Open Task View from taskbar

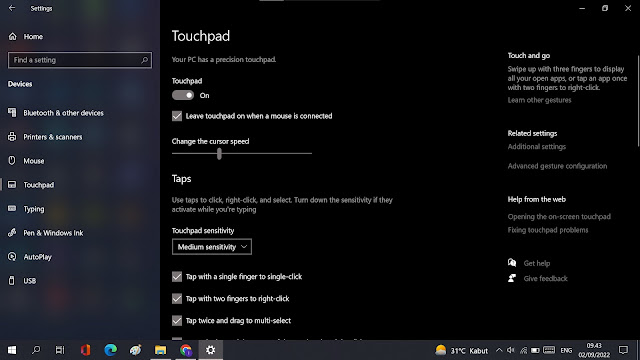click(60, 350)
